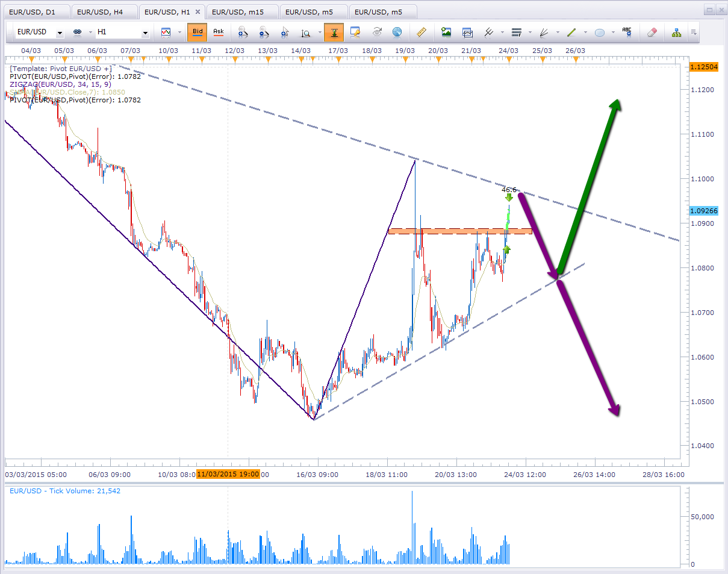The height and width of the screenshot is (574, 728).
Task: Click the 1.12504 orange price label
Action: pyautogui.click(x=705, y=67)
